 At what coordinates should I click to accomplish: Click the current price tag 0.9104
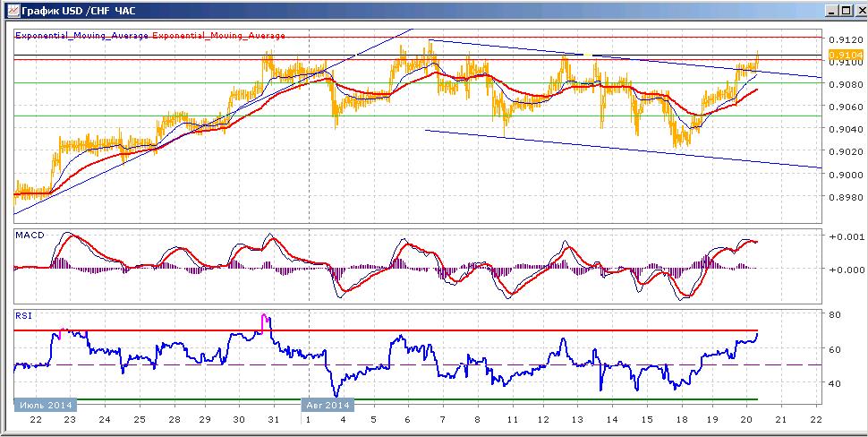click(x=844, y=55)
